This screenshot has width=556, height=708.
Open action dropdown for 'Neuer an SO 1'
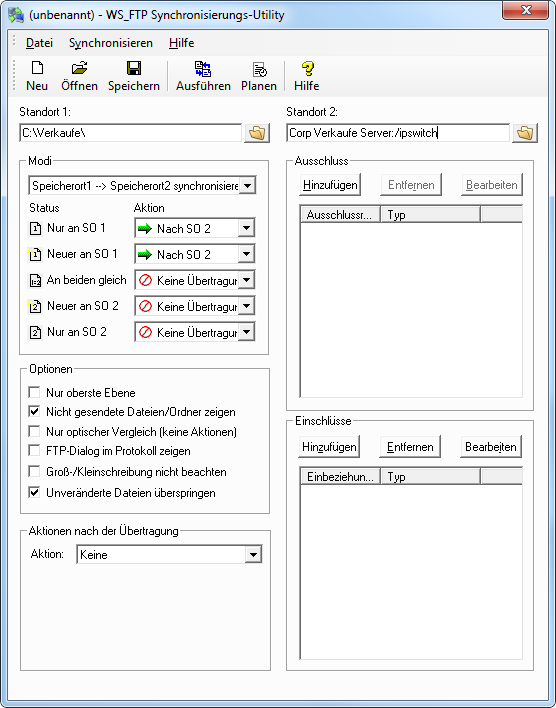[246, 254]
